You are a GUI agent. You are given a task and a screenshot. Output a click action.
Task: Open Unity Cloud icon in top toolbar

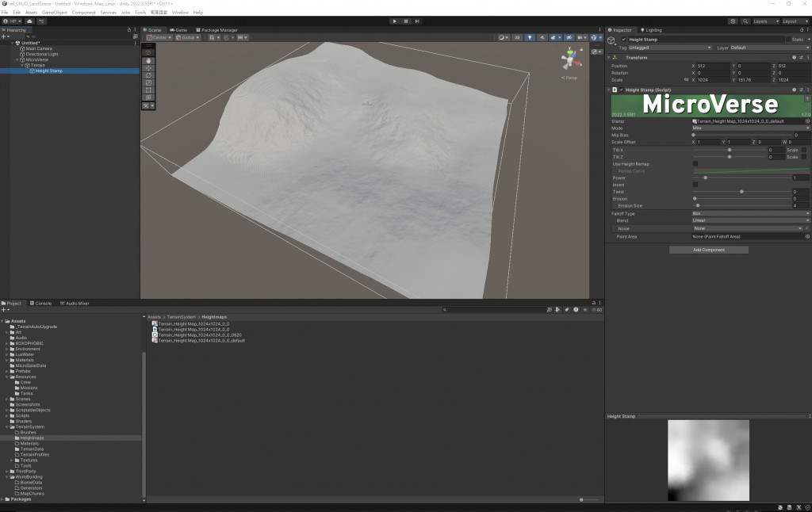click(x=29, y=21)
